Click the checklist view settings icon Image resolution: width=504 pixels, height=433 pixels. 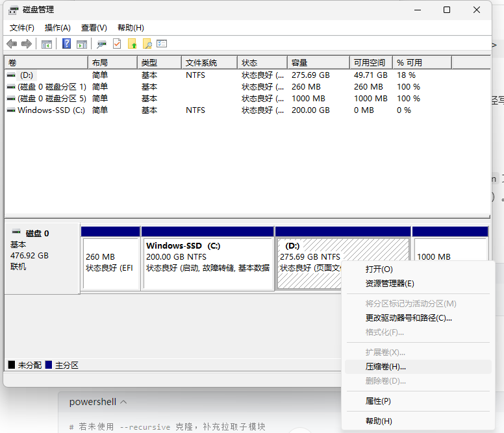coord(162,43)
